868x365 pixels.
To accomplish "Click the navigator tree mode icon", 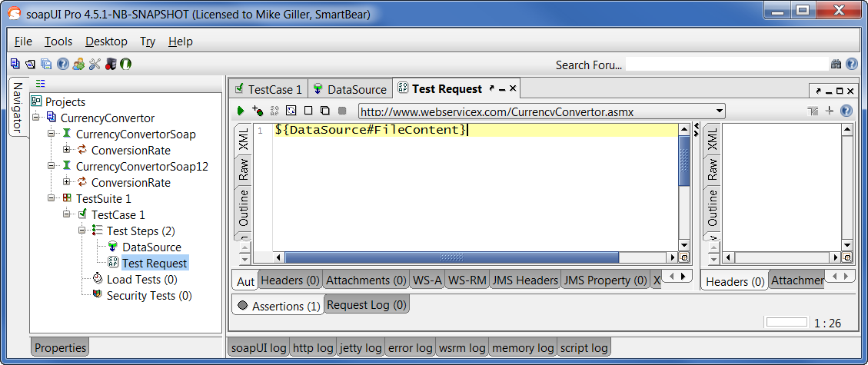I will tap(41, 84).
